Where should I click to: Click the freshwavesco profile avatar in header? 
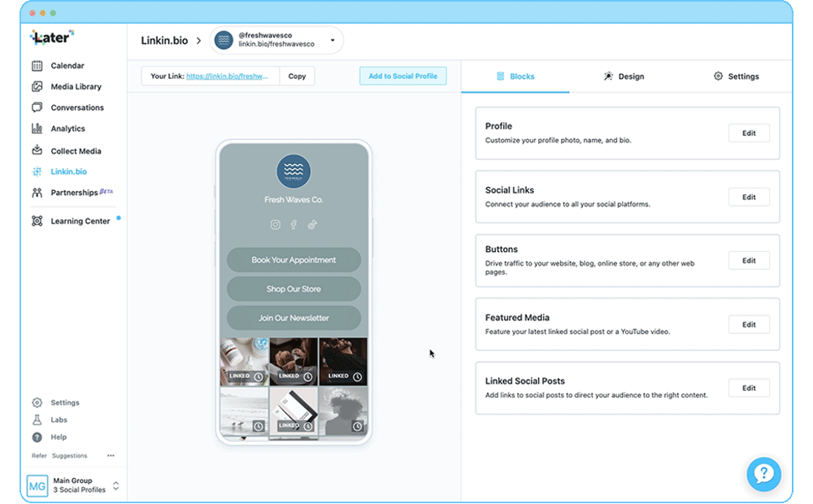tap(224, 40)
